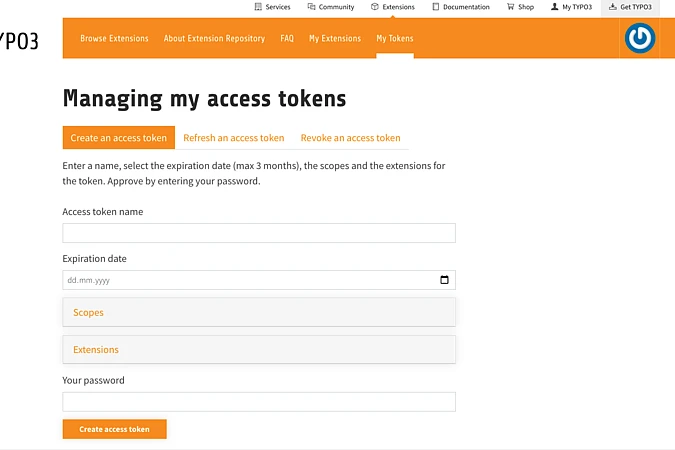Screen dimensions: 675x450
Task: Click the Get TYPO3 download icon
Action: pos(612,7)
